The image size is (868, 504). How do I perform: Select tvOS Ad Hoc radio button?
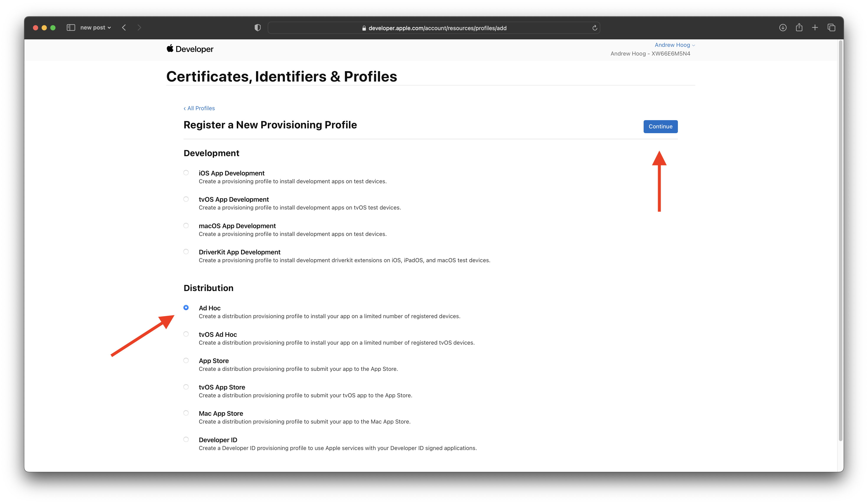[186, 334]
